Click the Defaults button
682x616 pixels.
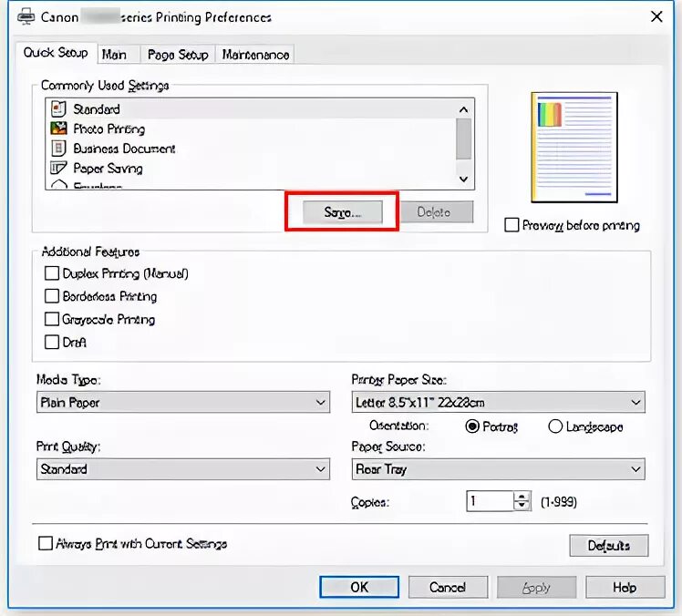(609, 545)
